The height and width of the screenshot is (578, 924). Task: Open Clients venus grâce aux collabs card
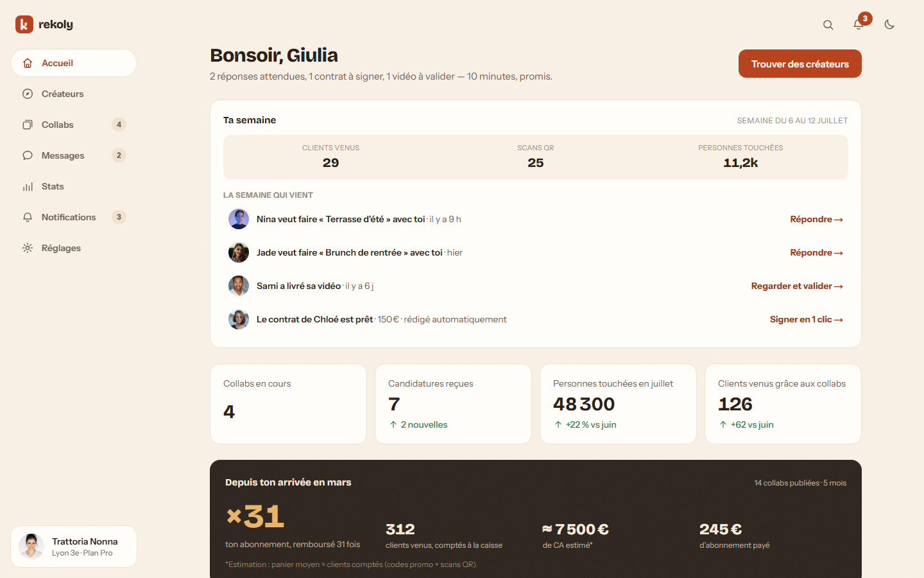(x=783, y=404)
